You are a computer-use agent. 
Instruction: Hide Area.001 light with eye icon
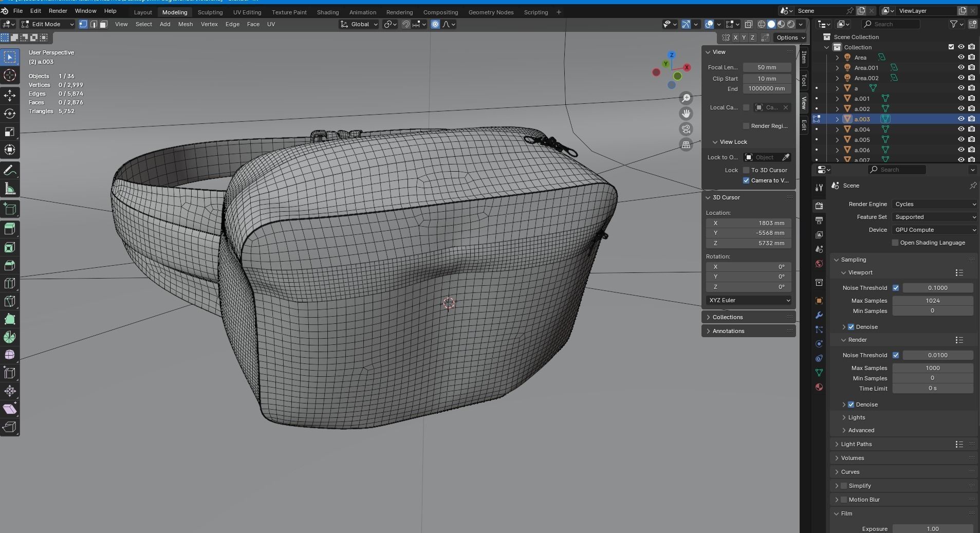[961, 67]
